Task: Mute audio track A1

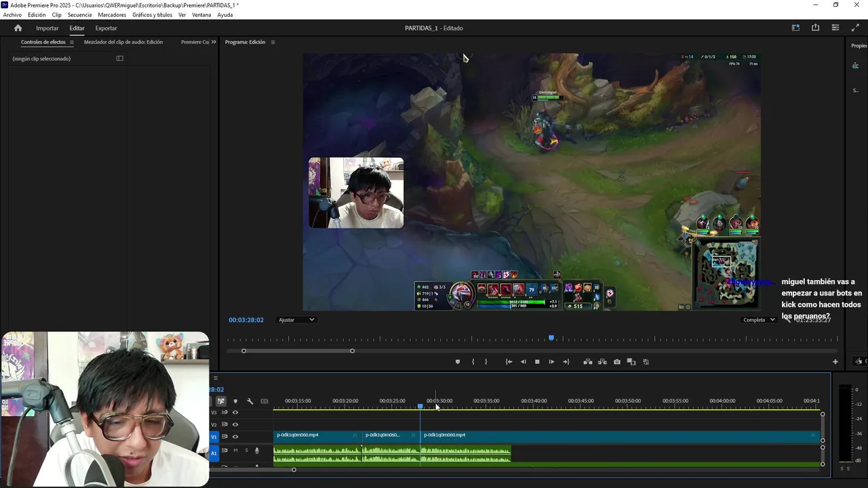Action: pyautogui.click(x=235, y=450)
